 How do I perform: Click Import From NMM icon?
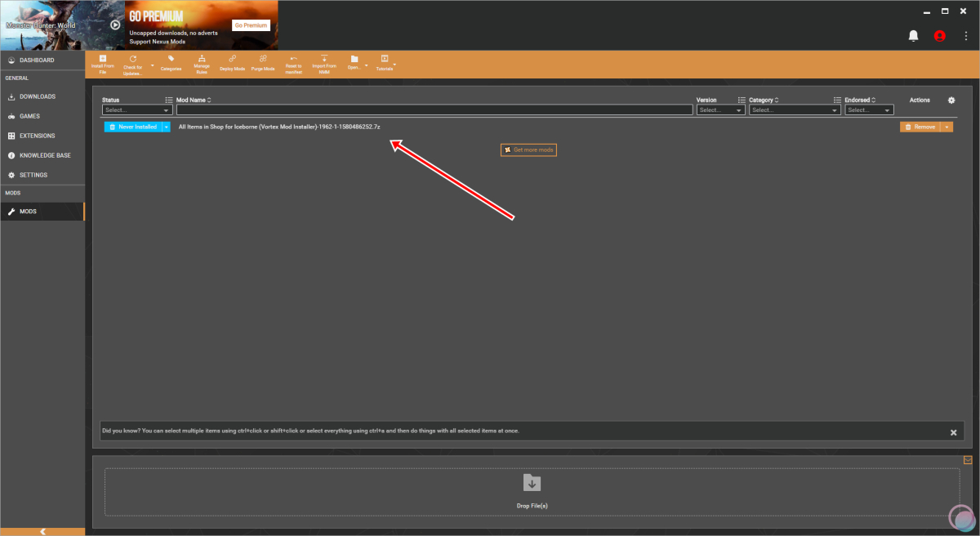[324, 59]
